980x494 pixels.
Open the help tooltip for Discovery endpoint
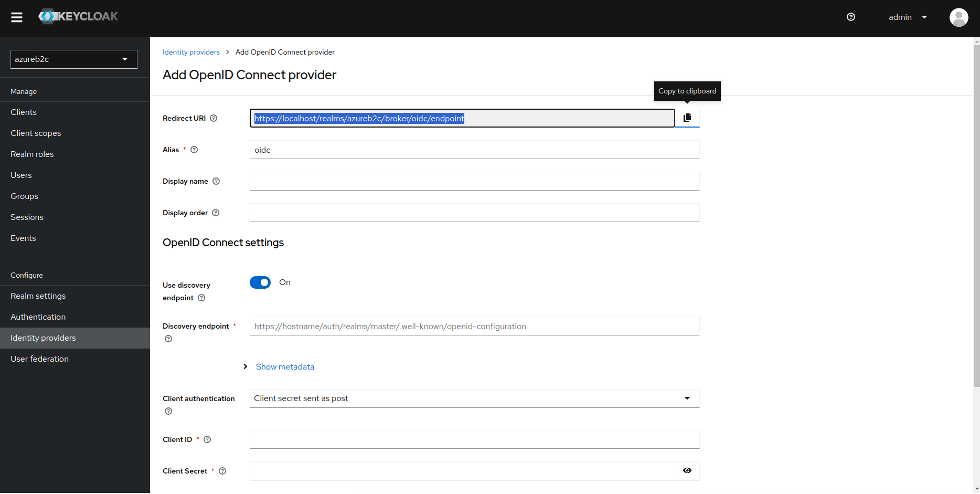[x=168, y=339]
